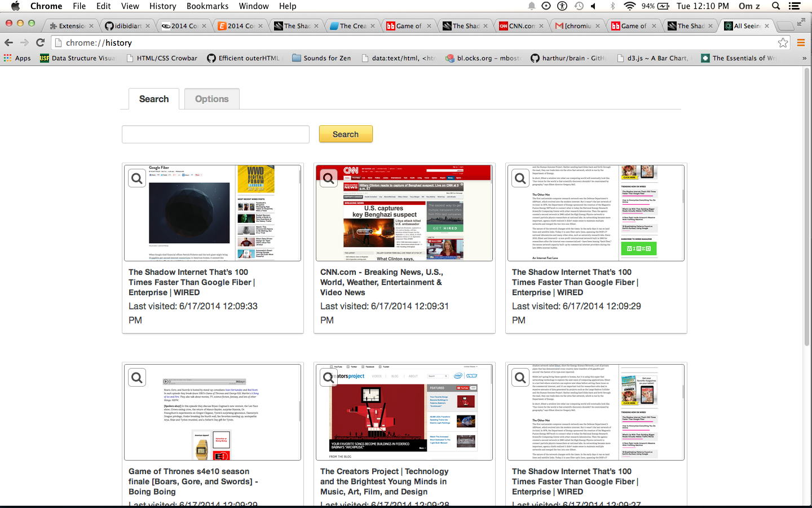The width and height of the screenshot is (812, 508).
Task: Close the [chromiu Gmail tab
Action: (598, 26)
